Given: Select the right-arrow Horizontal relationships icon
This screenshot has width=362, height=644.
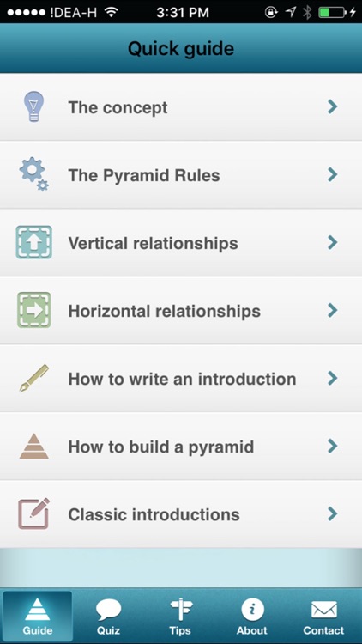Looking at the screenshot, I should point(34,310).
